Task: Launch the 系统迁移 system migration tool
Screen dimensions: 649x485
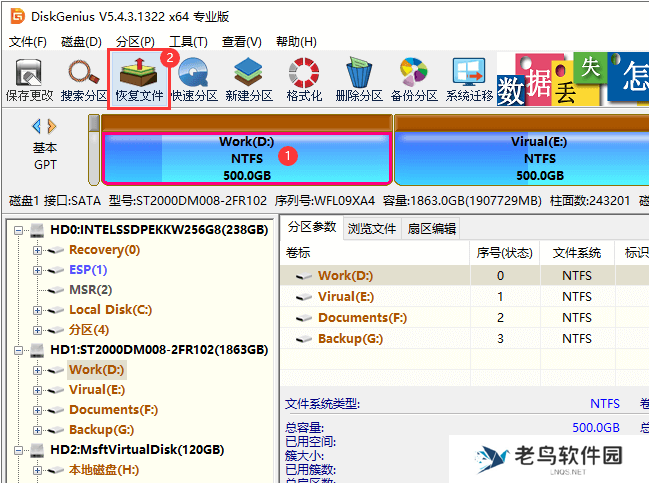Action: (469, 80)
